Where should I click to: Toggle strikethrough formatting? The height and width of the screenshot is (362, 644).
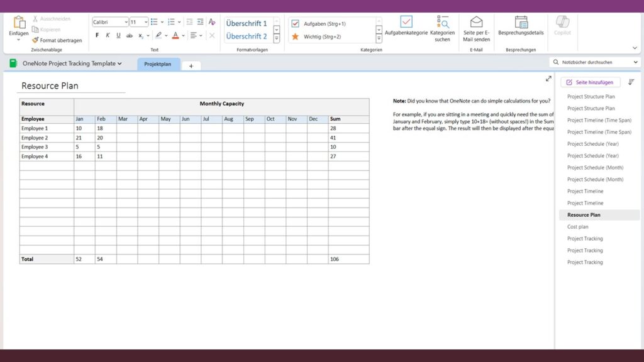point(130,35)
